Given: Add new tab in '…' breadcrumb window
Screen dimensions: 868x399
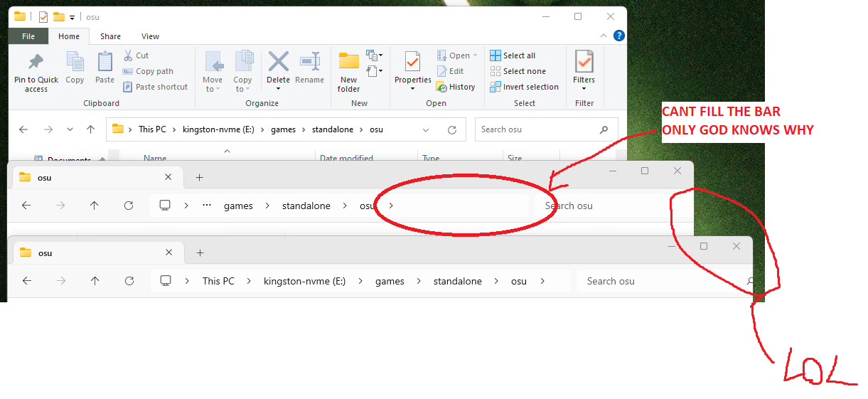Looking at the screenshot, I should click(x=200, y=177).
